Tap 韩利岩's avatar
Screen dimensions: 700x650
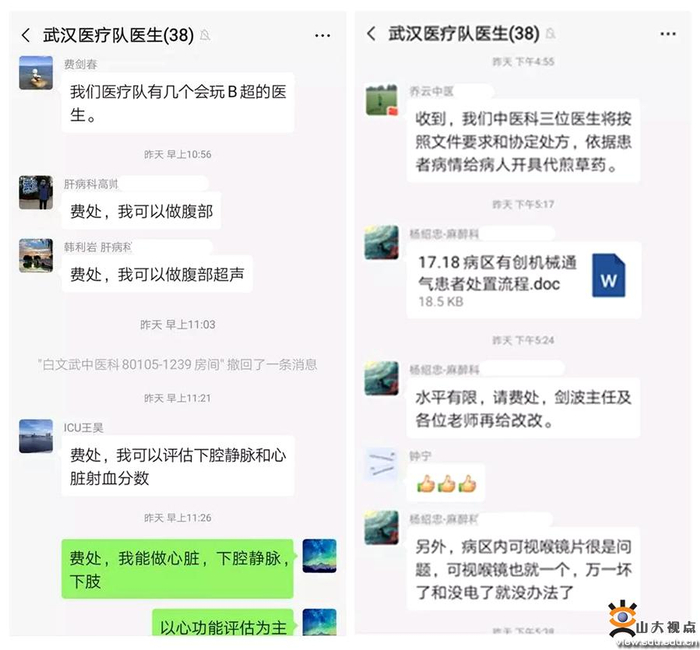tap(36, 255)
